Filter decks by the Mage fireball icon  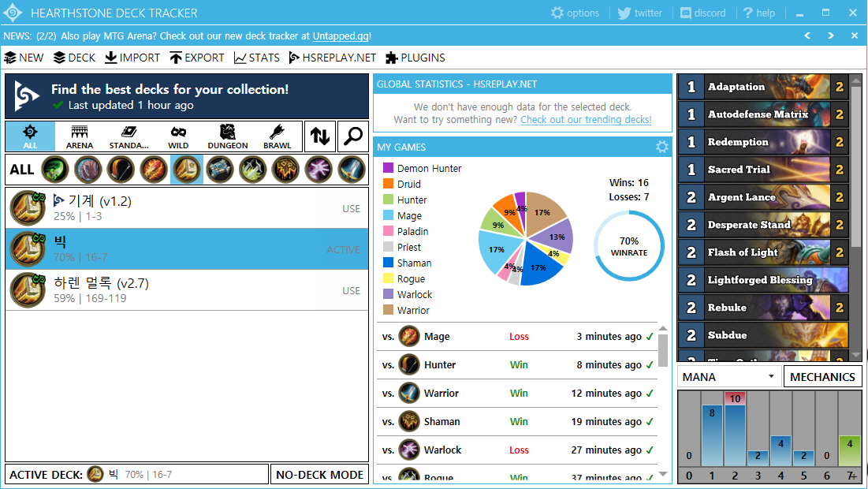pyautogui.click(x=154, y=170)
